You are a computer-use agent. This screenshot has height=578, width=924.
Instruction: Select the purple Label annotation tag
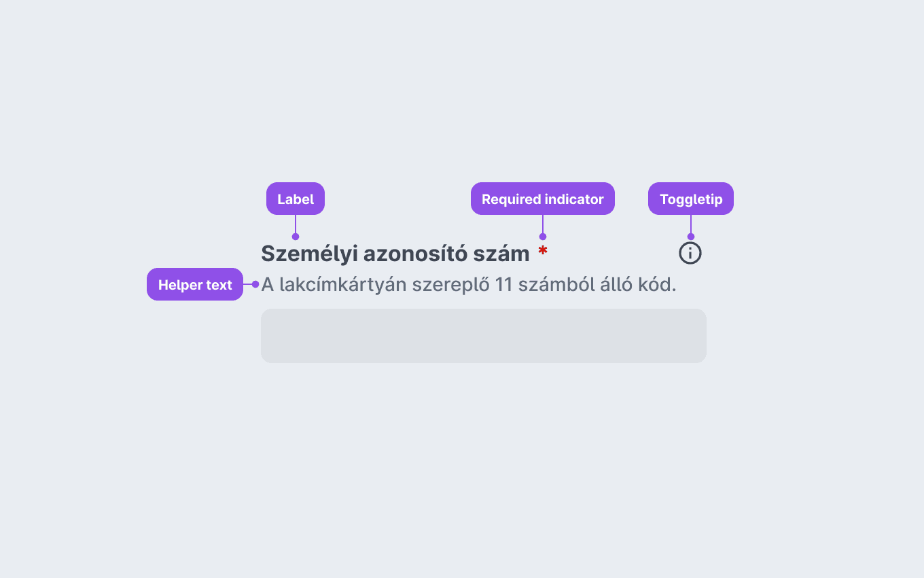click(296, 199)
